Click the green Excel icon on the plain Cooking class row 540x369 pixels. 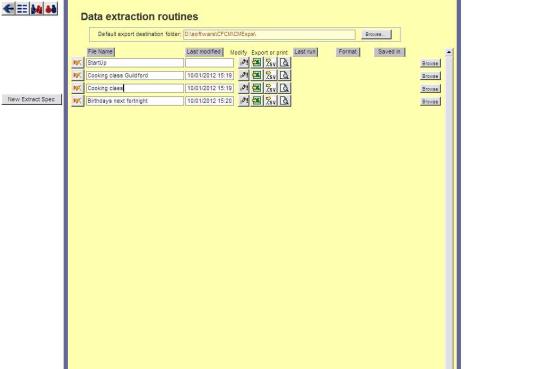pyautogui.click(x=257, y=88)
